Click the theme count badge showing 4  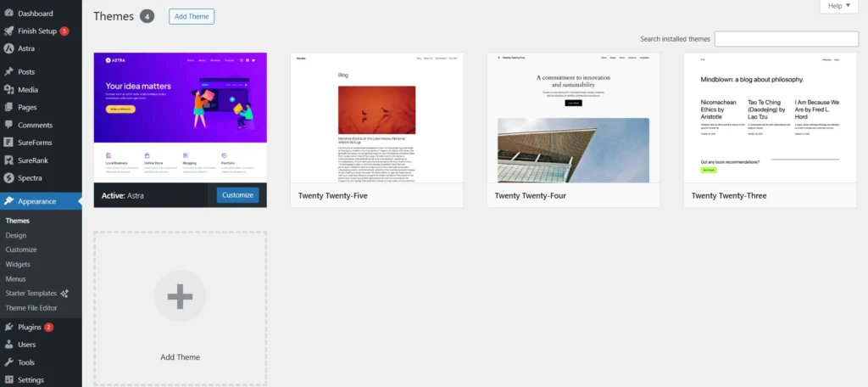coord(147,17)
